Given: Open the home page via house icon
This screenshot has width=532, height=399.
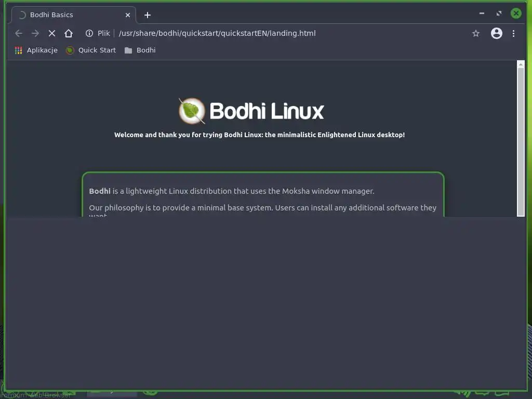Looking at the screenshot, I should pos(69,33).
